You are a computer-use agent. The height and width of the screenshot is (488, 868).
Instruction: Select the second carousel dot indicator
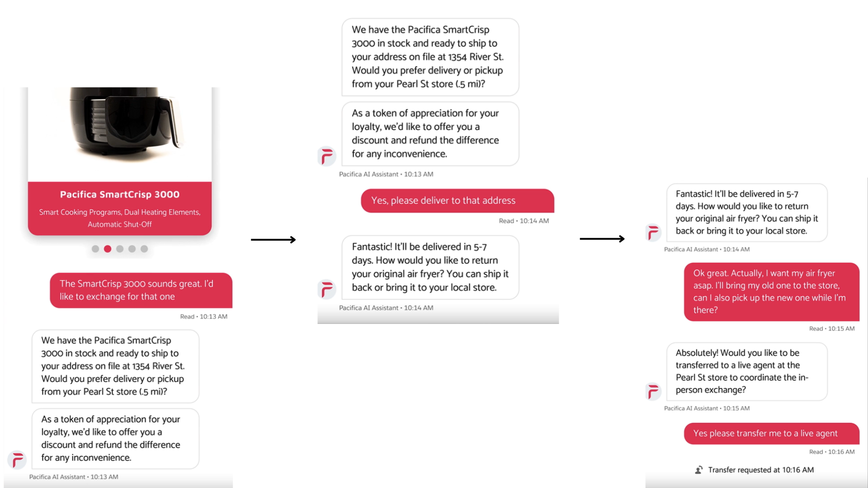pyautogui.click(x=107, y=249)
